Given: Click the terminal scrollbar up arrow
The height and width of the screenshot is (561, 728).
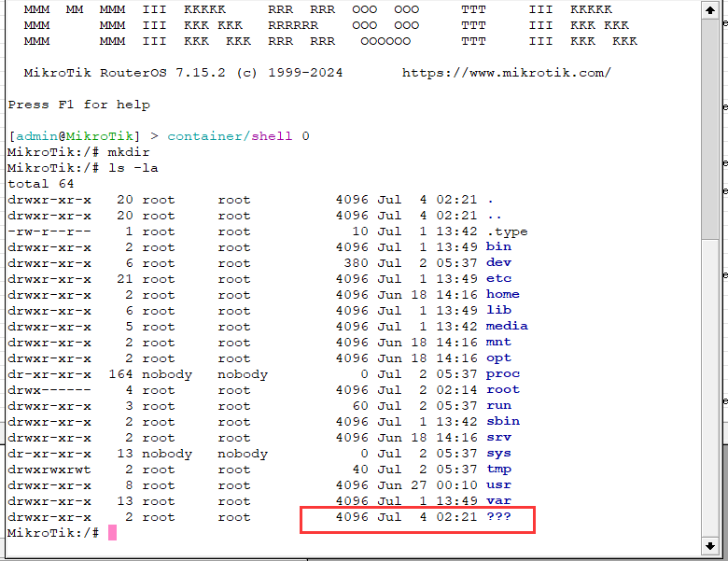Looking at the screenshot, I should point(710,9).
